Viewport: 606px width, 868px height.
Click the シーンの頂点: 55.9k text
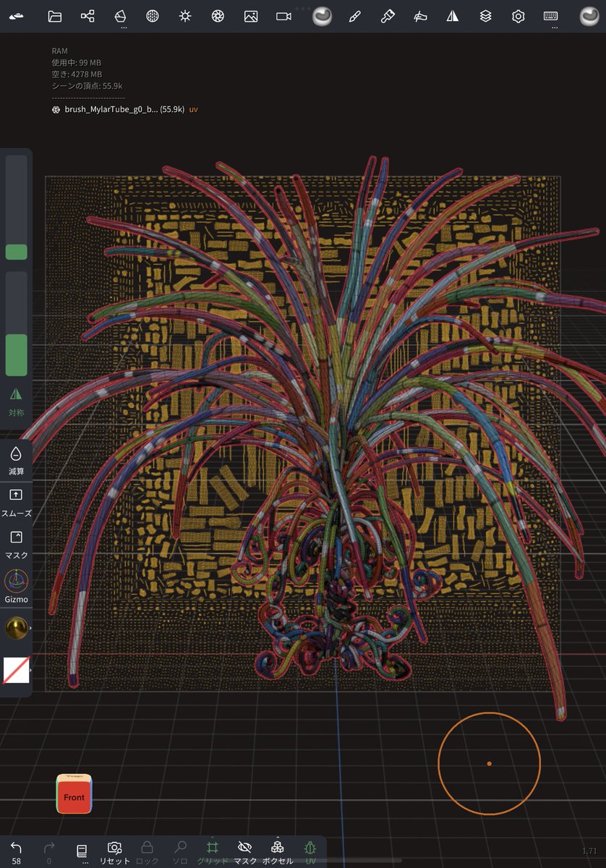(x=87, y=86)
